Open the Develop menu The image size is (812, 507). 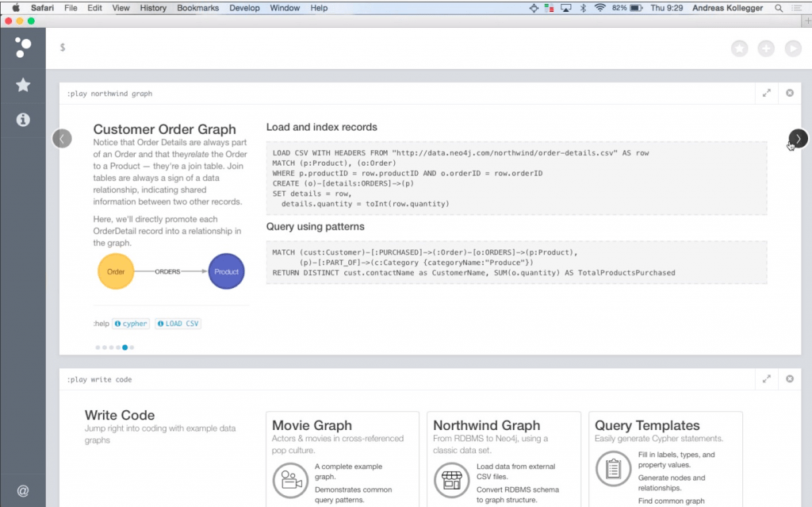(244, 8)
